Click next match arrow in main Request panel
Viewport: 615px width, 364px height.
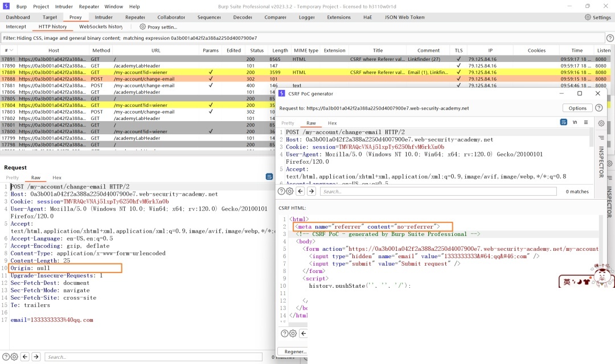(x=36, y=357)
